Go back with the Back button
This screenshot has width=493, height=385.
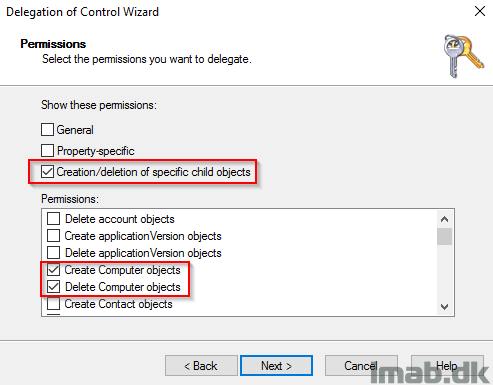pos(201,366)
